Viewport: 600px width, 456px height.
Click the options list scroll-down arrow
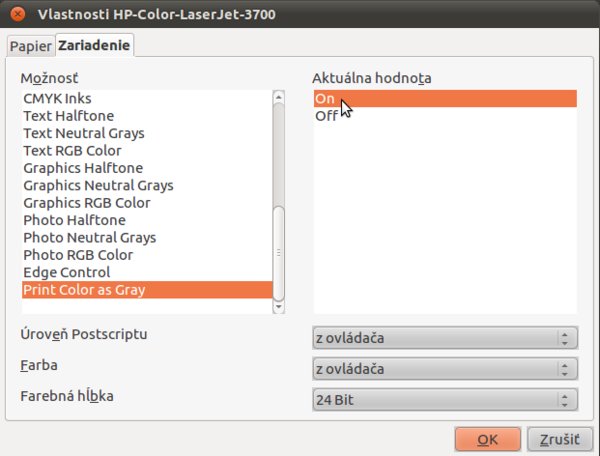click(x=279, y=307)
